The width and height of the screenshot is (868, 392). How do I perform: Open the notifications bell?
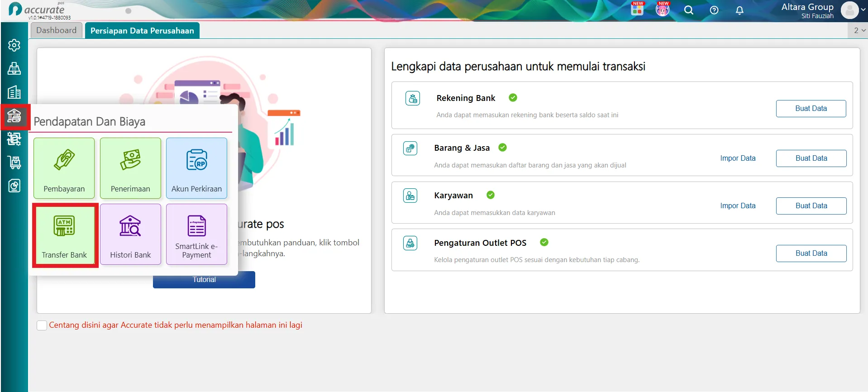click(739, 10)
